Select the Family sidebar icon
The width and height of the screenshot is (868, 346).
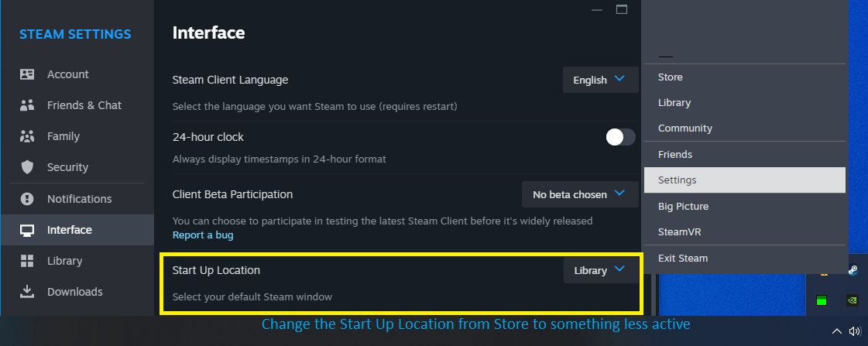pos(27,136)
